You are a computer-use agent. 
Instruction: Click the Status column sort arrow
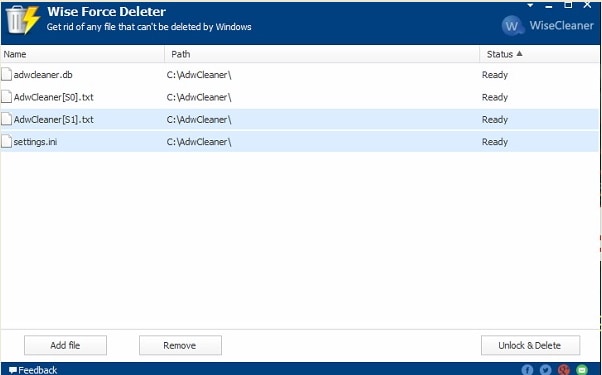519,54
